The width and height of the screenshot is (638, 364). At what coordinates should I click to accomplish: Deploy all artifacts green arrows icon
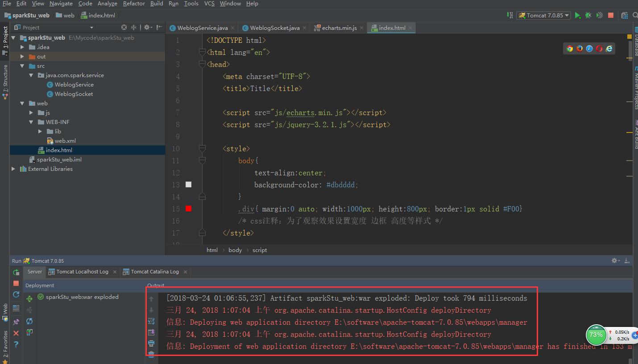(29, 299)
